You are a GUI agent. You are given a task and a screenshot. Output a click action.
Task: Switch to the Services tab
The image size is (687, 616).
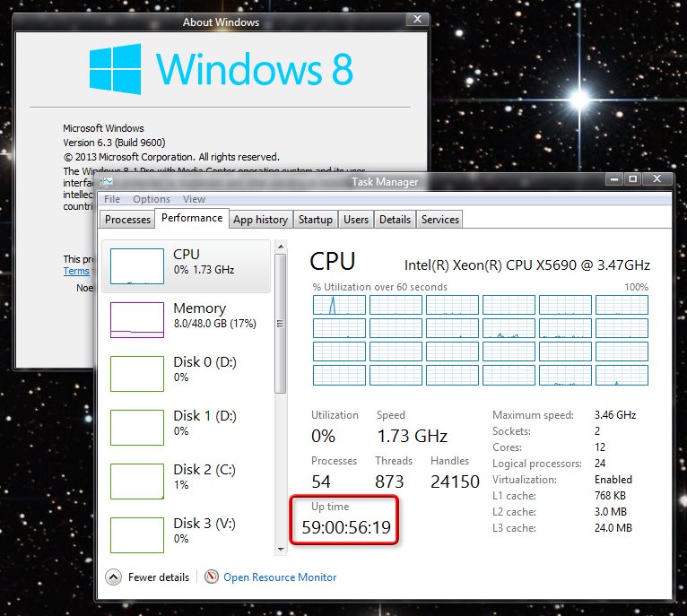point(440,220)
